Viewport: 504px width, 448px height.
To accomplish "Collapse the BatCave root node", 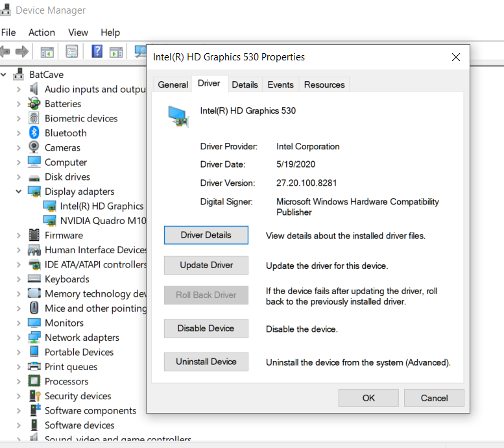I will tap(3, 75).
